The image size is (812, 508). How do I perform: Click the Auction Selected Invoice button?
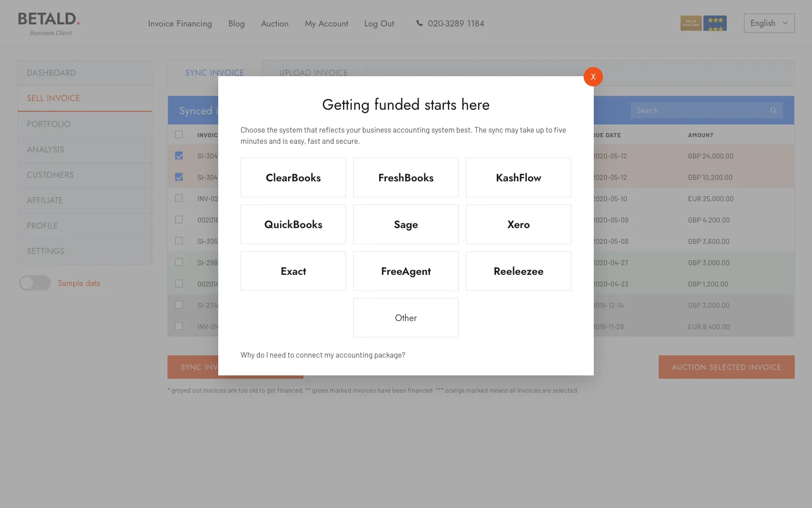[726, 367]
